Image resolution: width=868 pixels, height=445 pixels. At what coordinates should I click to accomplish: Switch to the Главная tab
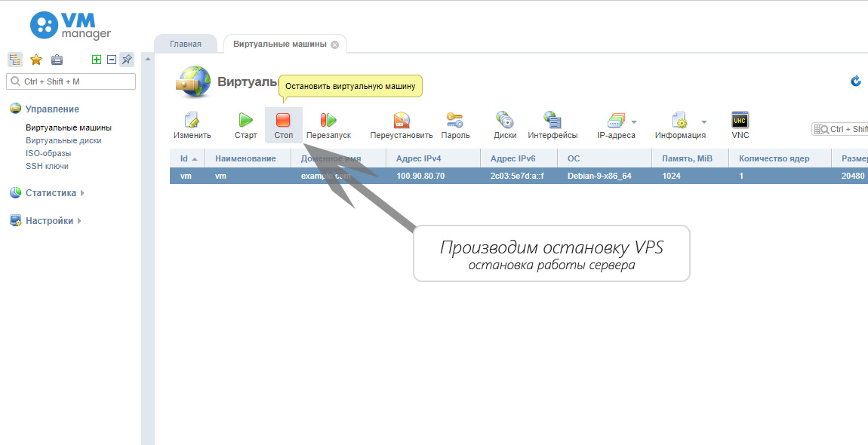click(186, 44)
